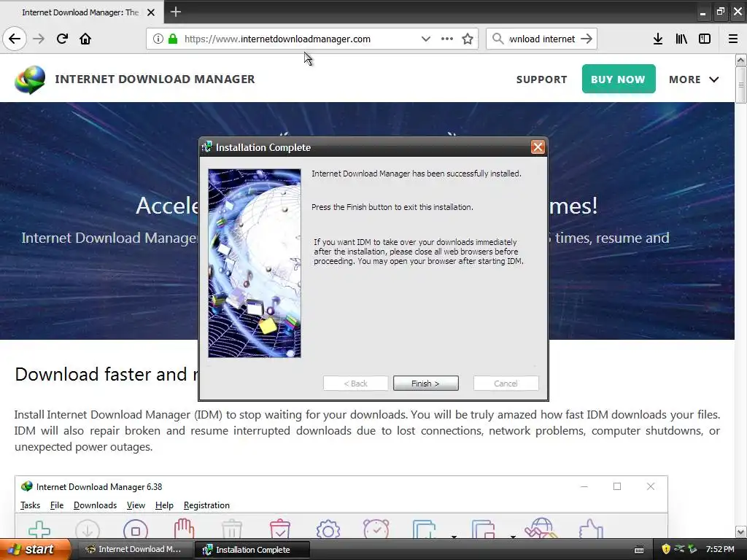This screenshot has width=747, height=560.
Task: Open the Windows start menu
Action: click(36, 549)
